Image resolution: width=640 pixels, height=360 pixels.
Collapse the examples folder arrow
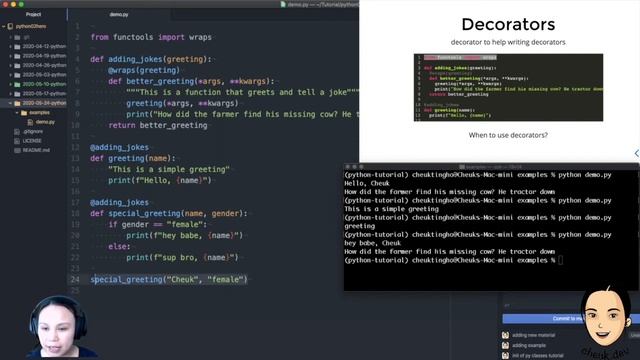click(x=17, y=113)
